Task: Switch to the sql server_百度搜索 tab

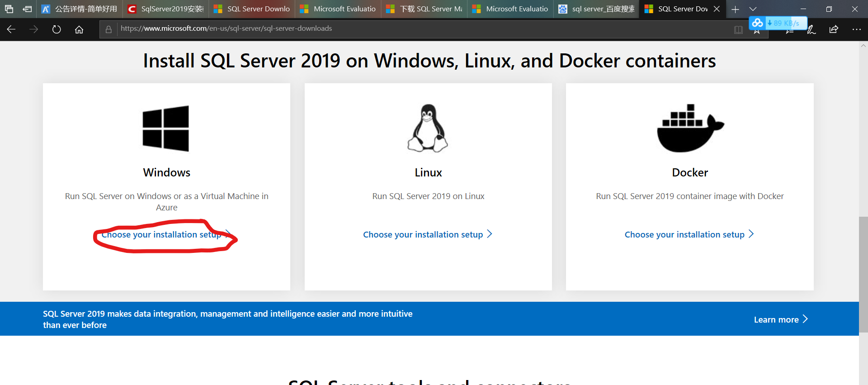Action: tap(597, 9)
